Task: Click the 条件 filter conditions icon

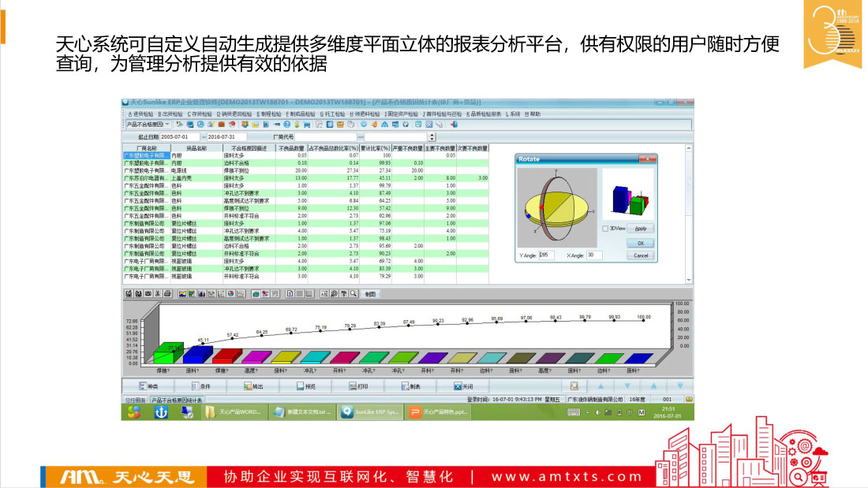Action: [x=200, y=386]
